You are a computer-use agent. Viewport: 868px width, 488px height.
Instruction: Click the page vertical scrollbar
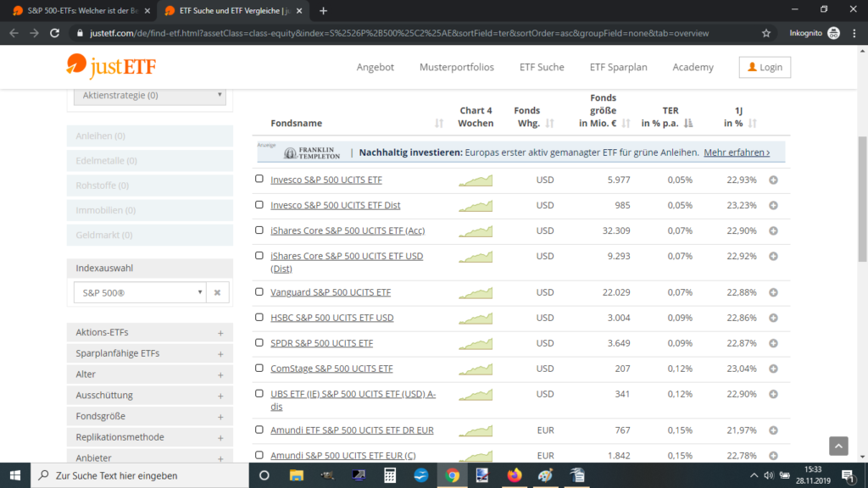(x=862, y=199)
